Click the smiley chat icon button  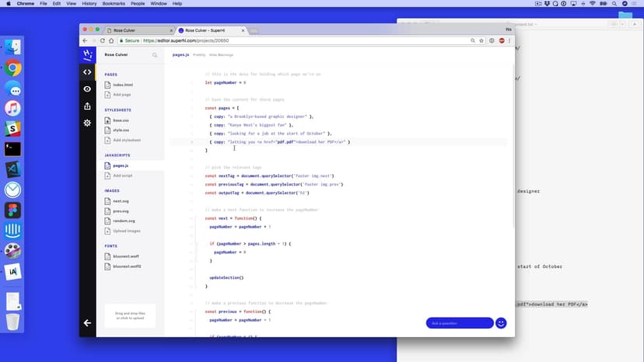[501, 323]
